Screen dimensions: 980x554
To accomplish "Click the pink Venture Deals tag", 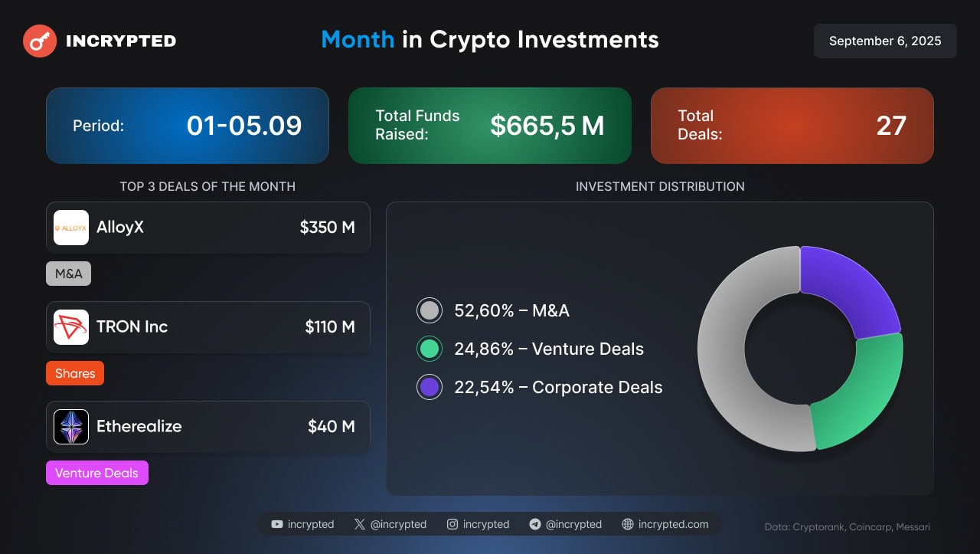I will coord(96,473).
